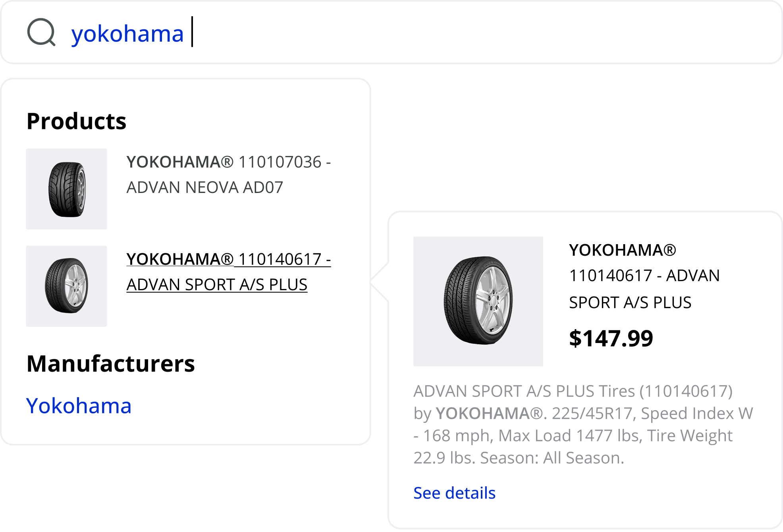This screenshot has height=532, width=783.
Task: Click the Products section heading
Action: (x=76, y=121)
